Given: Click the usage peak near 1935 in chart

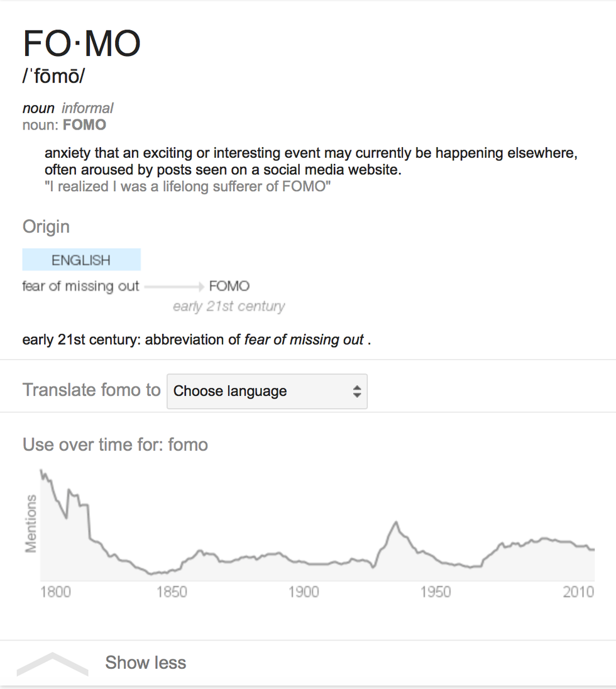Looking at the screenshot, I should click(396, 523).
